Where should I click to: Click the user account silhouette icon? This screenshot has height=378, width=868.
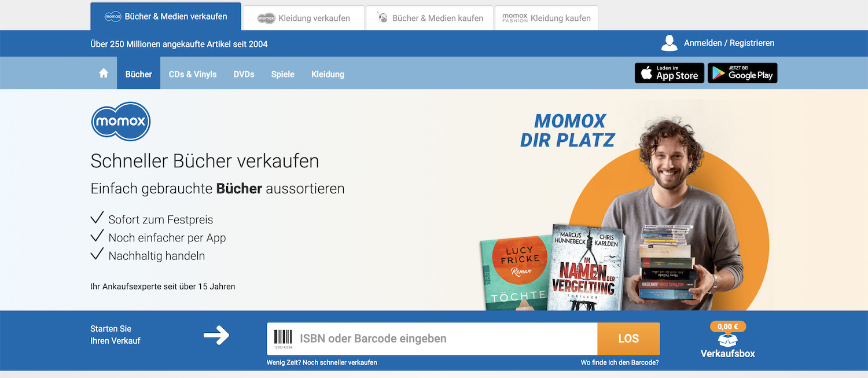click(670, 43)
